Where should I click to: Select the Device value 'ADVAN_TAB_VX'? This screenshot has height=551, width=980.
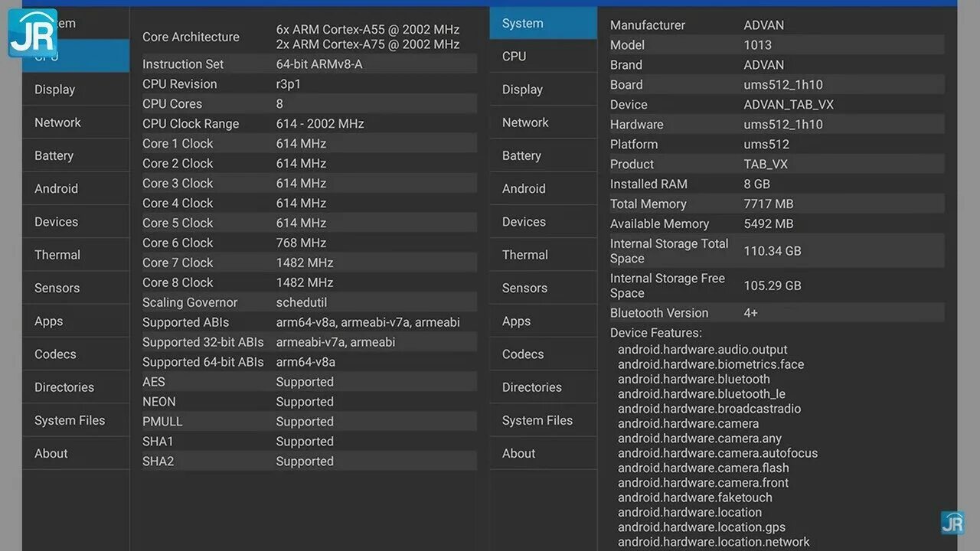click(x=789, y=105)
